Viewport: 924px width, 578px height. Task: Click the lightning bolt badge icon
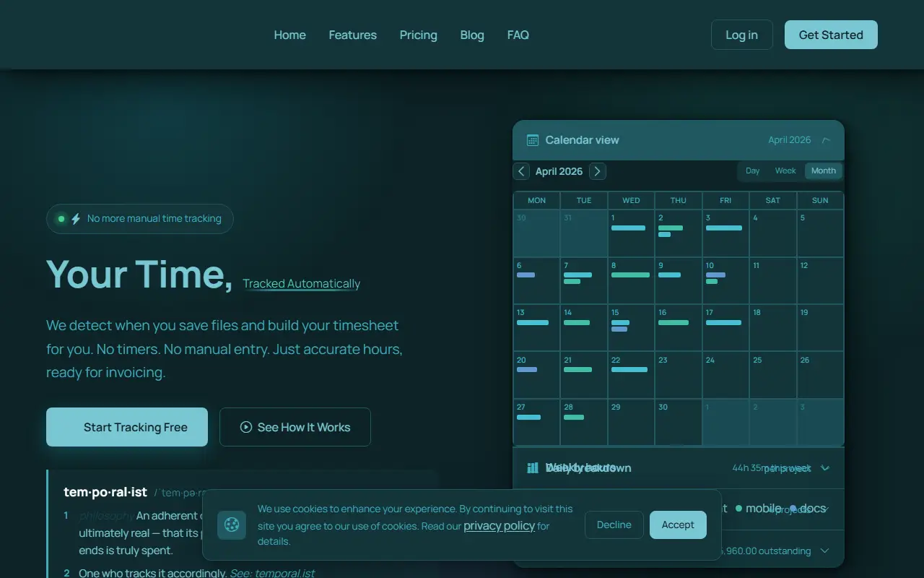(76, 218)
